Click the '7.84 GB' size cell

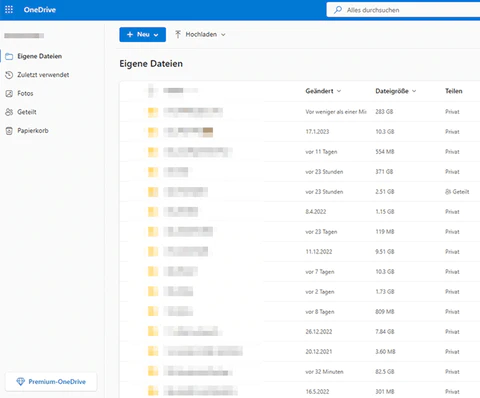385,332
